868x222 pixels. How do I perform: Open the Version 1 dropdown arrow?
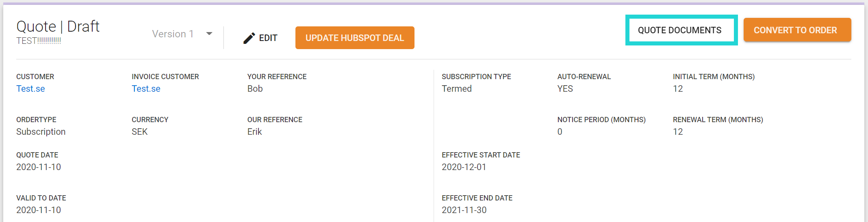click(x=209, y=34)
